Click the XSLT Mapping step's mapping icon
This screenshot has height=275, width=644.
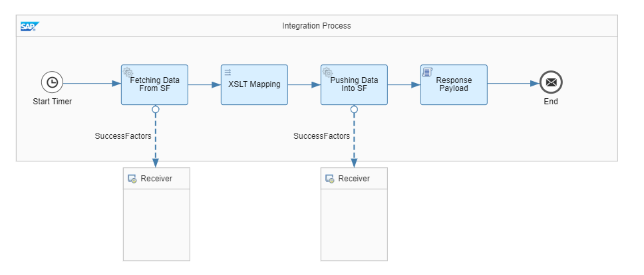pos(228,72)
